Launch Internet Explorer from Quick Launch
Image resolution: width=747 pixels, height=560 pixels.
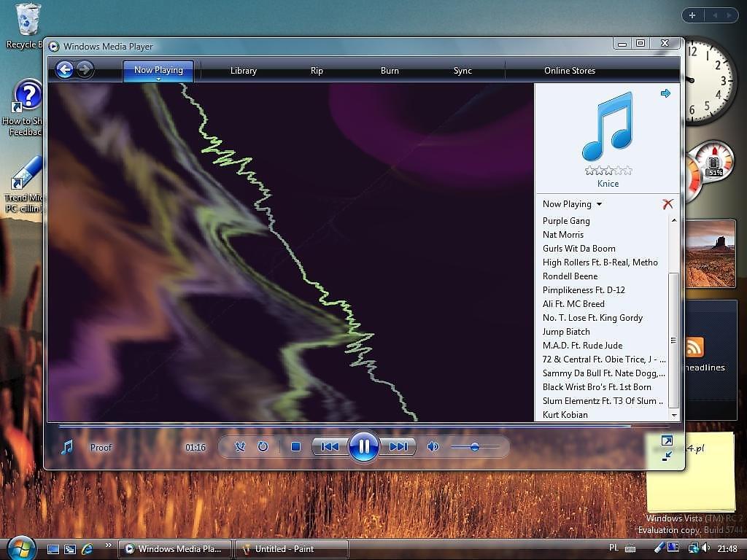88,549
